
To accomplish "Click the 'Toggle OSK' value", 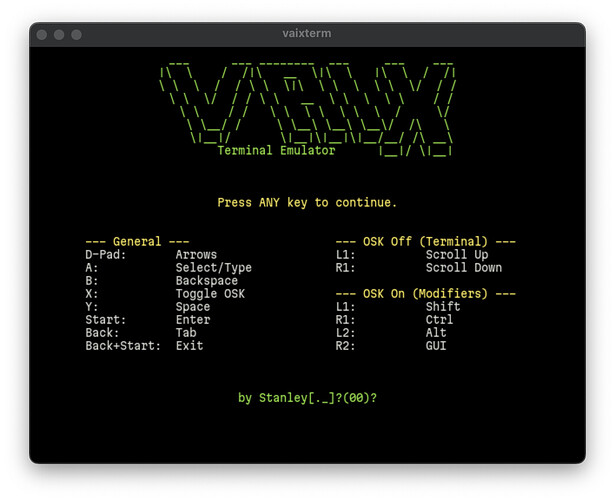I will tap(210, 294).
